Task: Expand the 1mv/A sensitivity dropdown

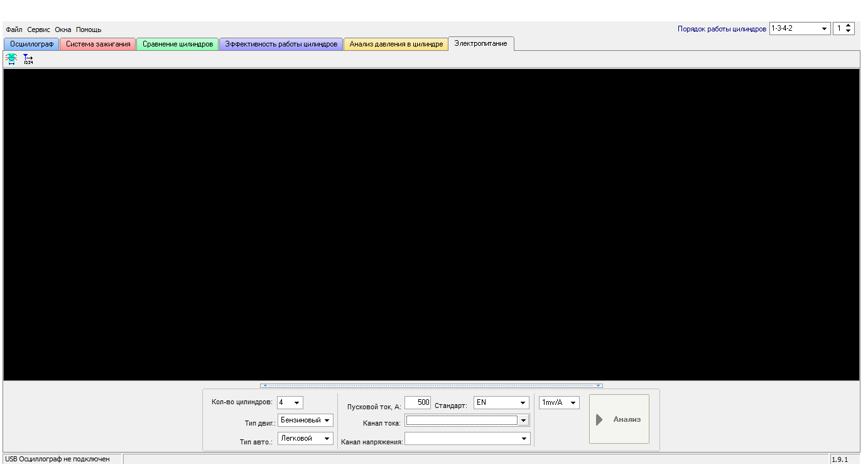Action: [573, 403]
